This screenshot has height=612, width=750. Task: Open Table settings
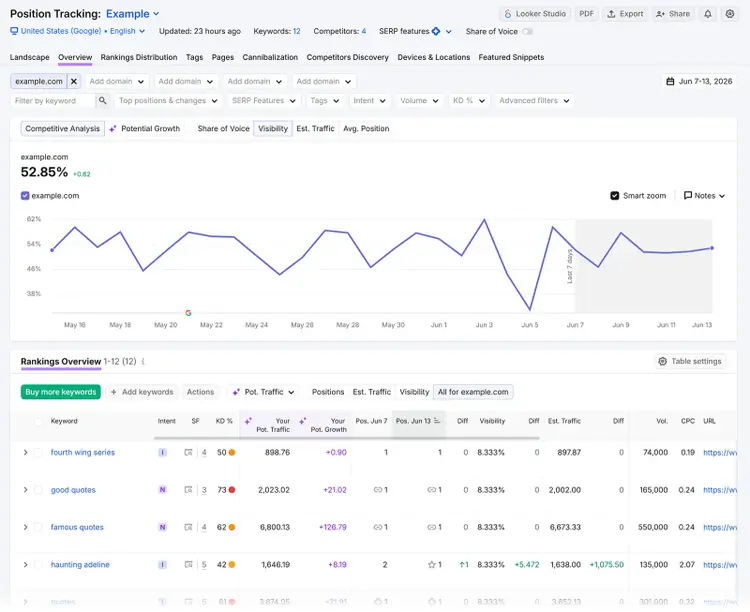pyautogui.click(x=690, y=361)
